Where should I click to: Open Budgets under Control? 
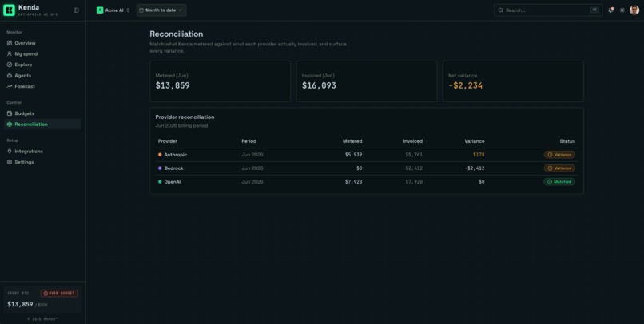(x=42, y=113)
